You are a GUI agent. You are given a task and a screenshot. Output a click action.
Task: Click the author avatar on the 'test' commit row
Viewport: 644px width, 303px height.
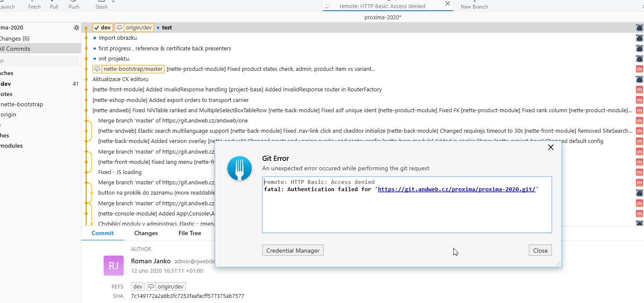639,28
